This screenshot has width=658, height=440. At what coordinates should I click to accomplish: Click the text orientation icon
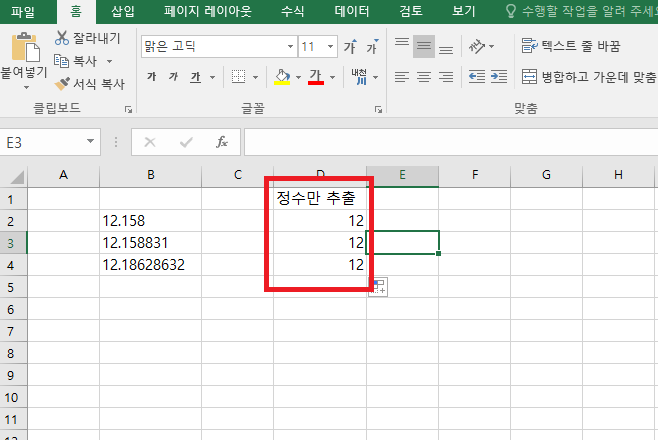point(477,46)
